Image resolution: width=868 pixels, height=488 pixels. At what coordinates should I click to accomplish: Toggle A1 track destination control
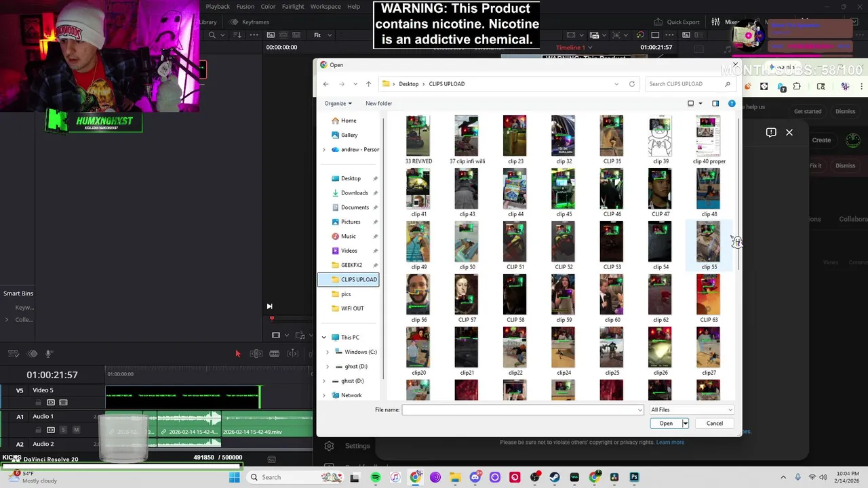(x=20, y=417)
